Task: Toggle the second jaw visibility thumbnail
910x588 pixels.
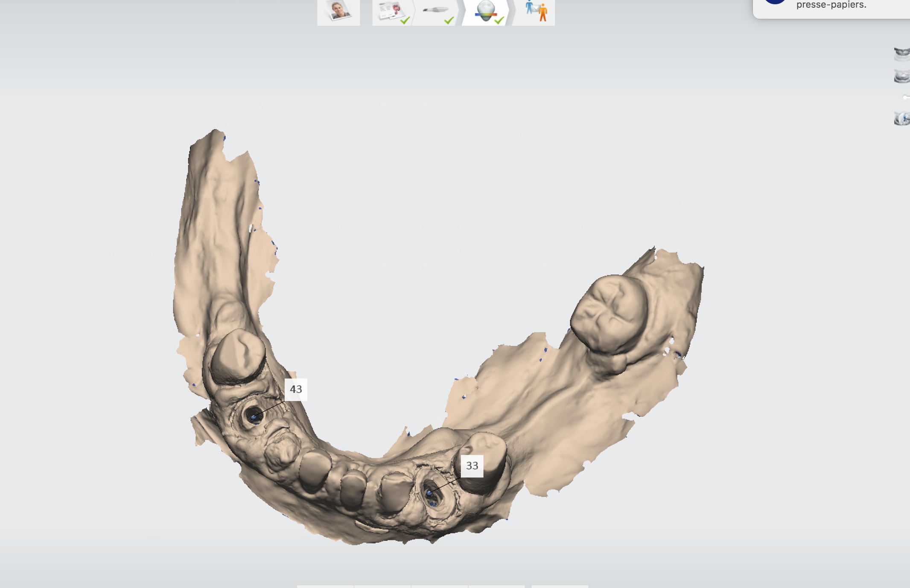Action: point(901,77)
